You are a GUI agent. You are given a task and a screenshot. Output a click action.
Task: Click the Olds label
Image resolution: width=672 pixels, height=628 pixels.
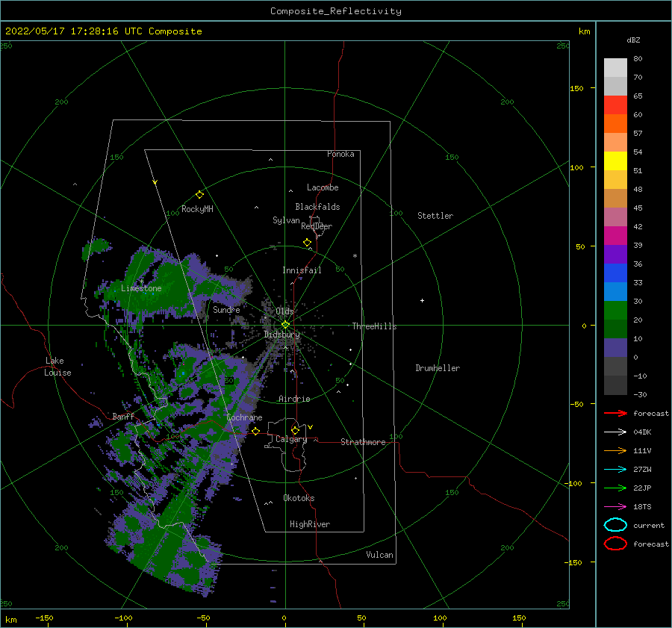click(284, 311)
